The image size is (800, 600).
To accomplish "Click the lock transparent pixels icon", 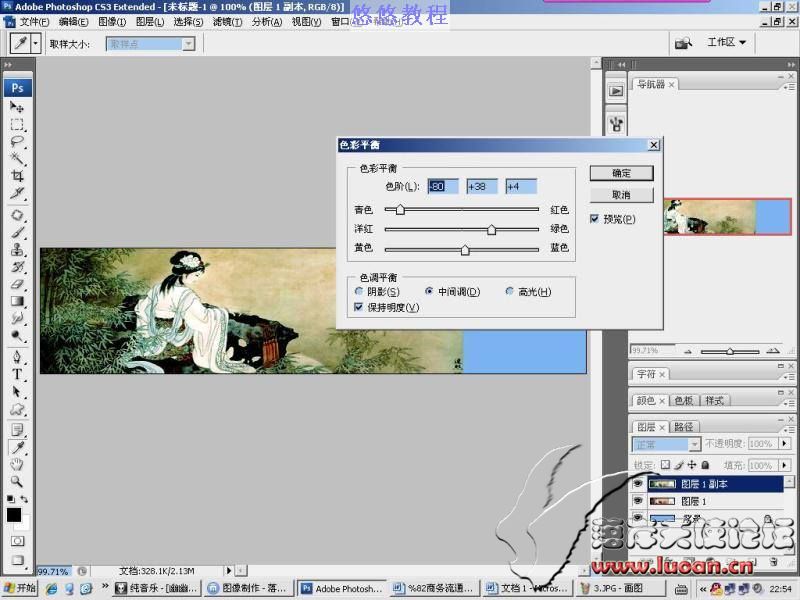I will click(665, 465).
